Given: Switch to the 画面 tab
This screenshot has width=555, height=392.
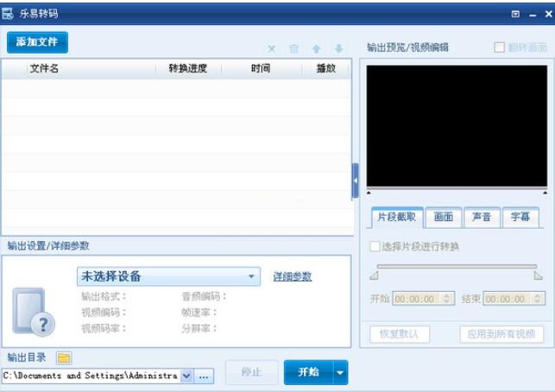Looking at the screenshot, I should coord(444,217).
